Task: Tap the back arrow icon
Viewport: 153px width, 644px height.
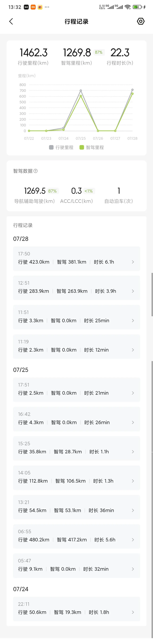Action: tap(11, 22)
